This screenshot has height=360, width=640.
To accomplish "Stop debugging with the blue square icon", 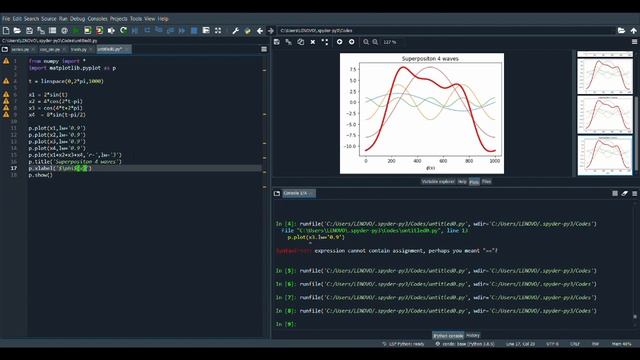I will click(x=194, y=31).
